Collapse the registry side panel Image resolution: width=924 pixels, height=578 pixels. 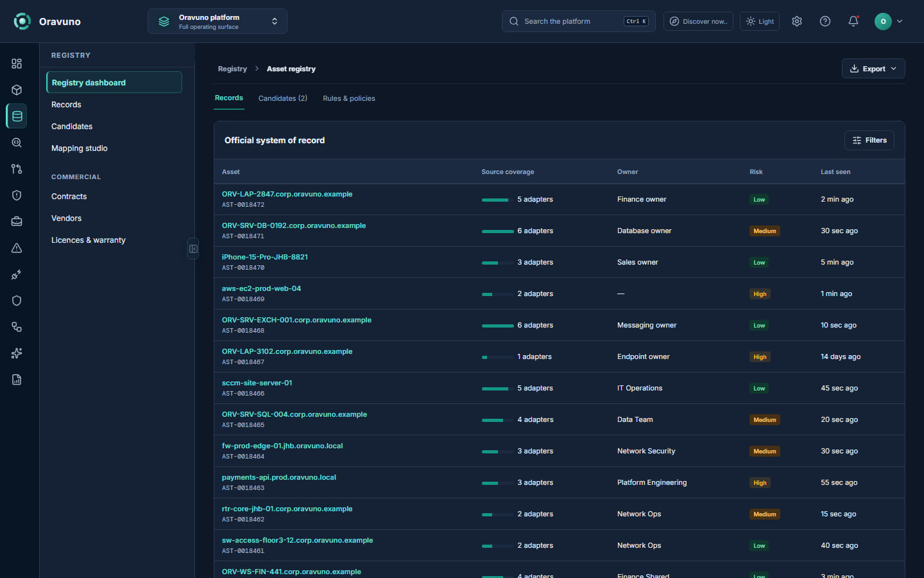193,249
